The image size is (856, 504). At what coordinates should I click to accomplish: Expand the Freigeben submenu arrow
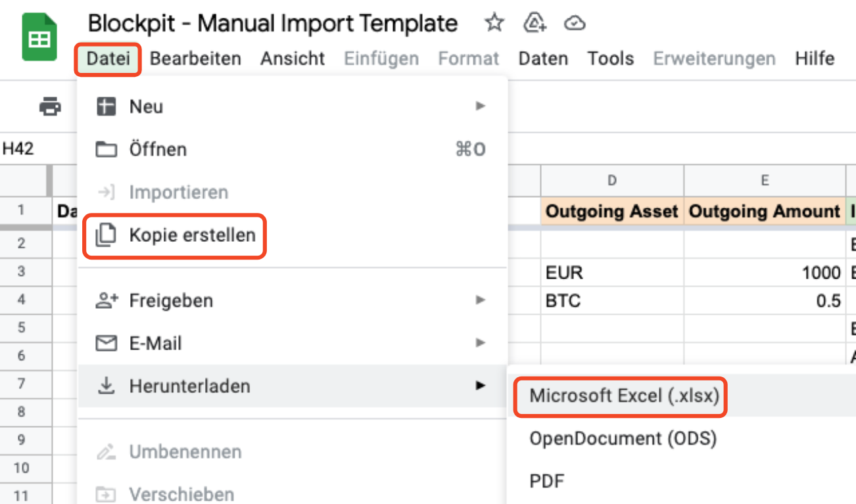coord(481,300)
